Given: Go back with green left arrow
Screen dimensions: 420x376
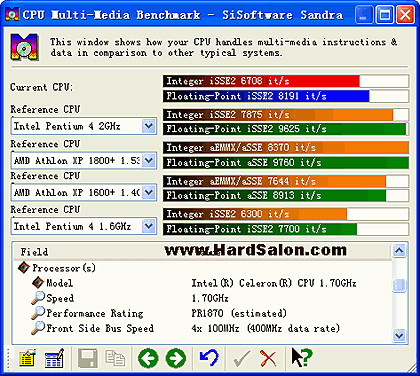Looking at the screenshot, I should coord(148,358).
